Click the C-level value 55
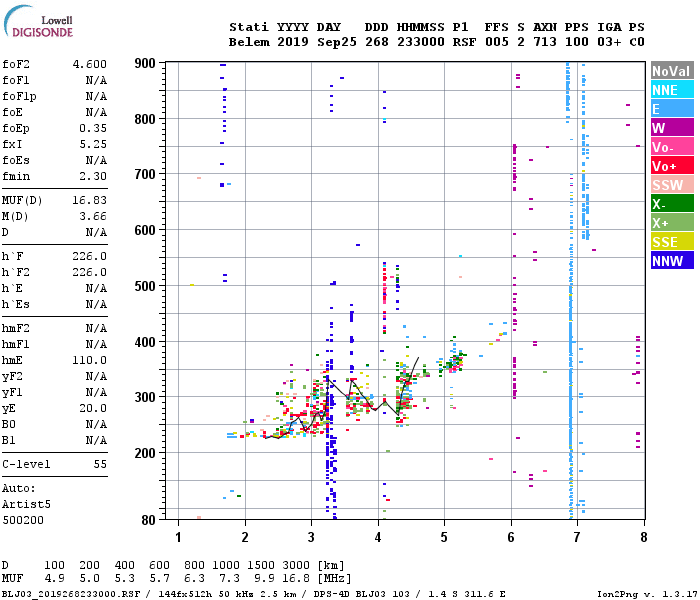The image size is (700, 600). tap(100, 464)
